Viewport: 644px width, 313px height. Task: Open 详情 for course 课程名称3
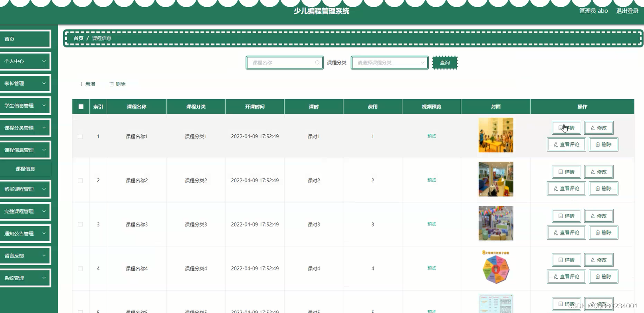567,216
